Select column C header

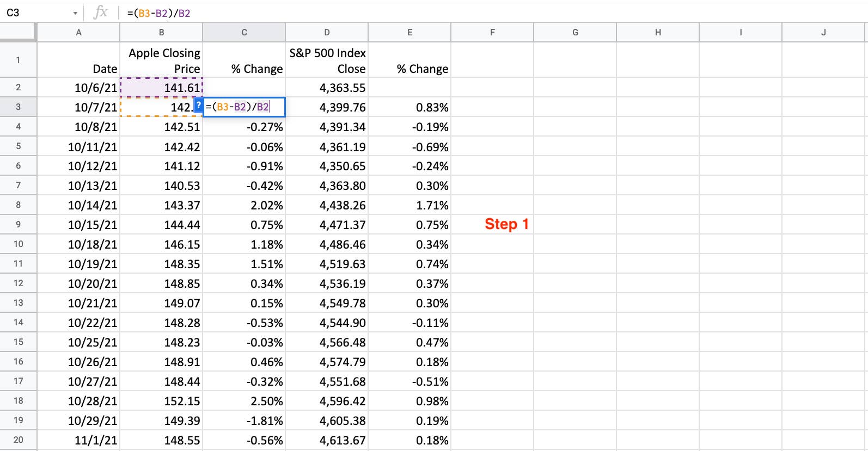click(x=244, y=33)
